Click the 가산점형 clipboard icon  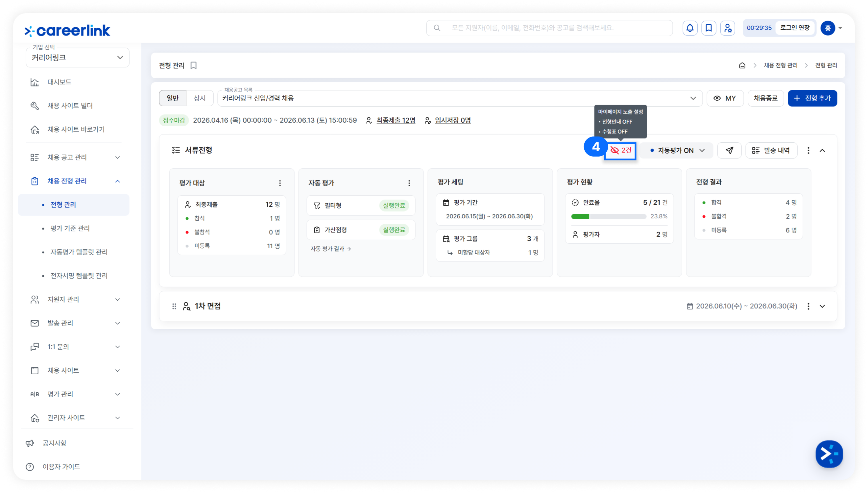(316, 230)
